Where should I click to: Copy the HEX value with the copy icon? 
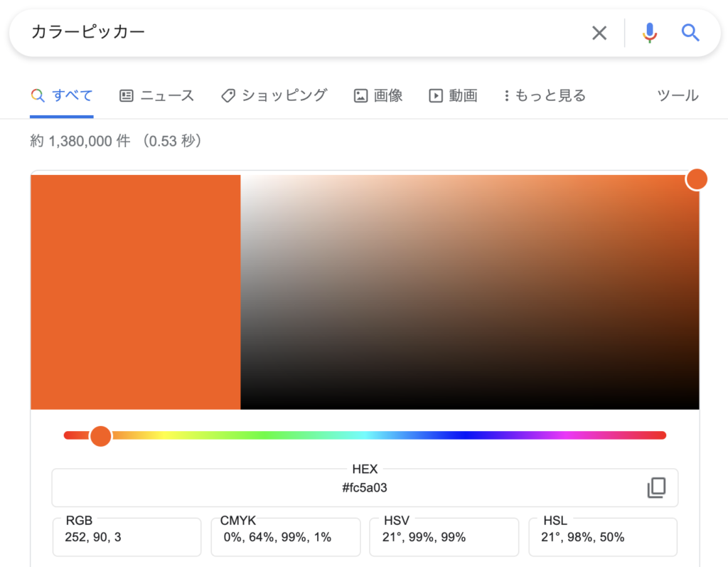(x=656, y=488)
